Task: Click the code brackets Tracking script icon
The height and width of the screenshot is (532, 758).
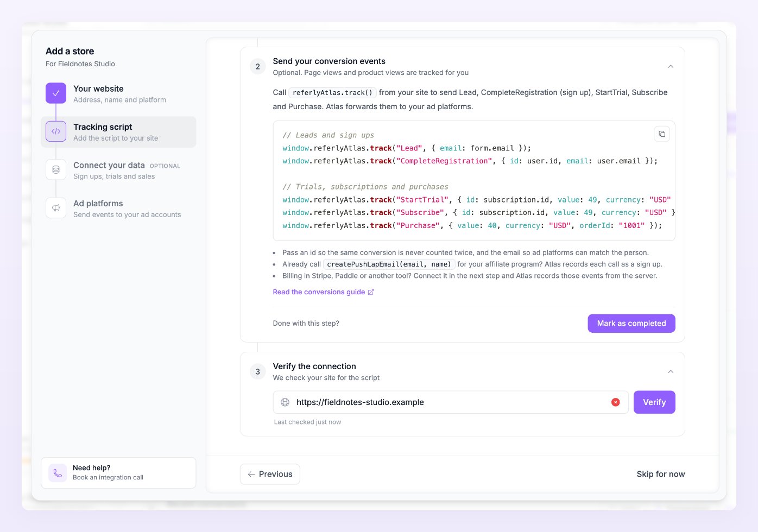Action: click(56, 131)
